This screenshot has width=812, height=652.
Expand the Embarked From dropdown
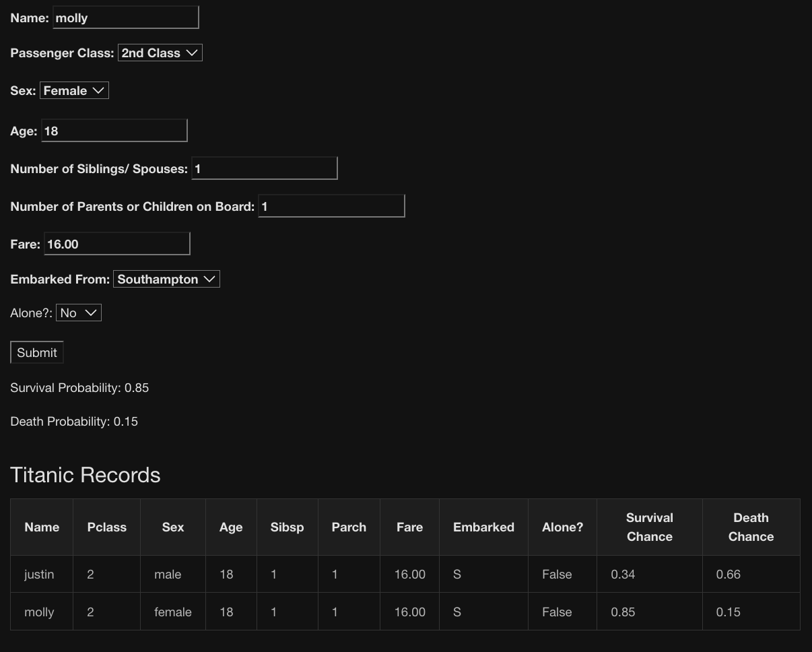166,279
